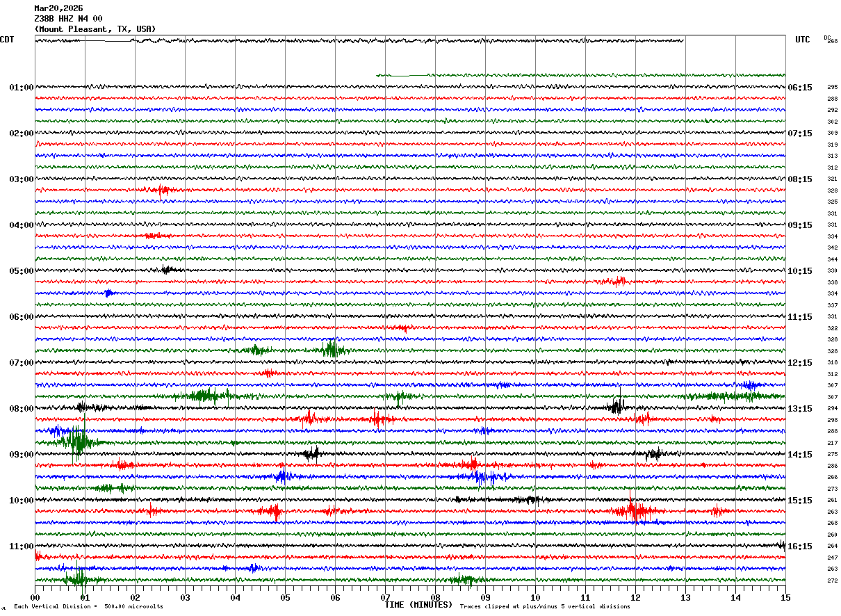Click the date text Mar20,2026
The image size is (841, 616).
tap(58, 8)
